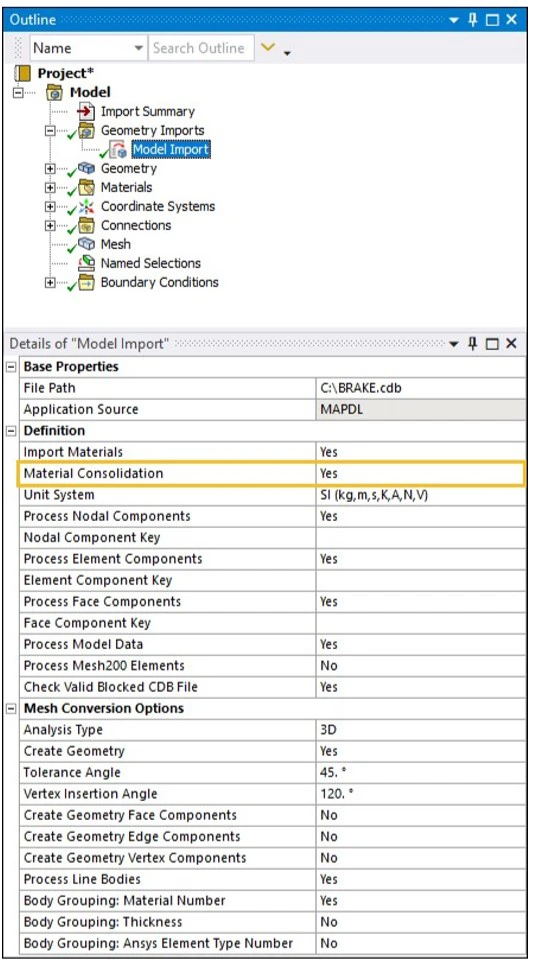This screenshot has width=533, height=965.
Task: Click Body Grouping: Material Number value
Action: tap(420, 900)
